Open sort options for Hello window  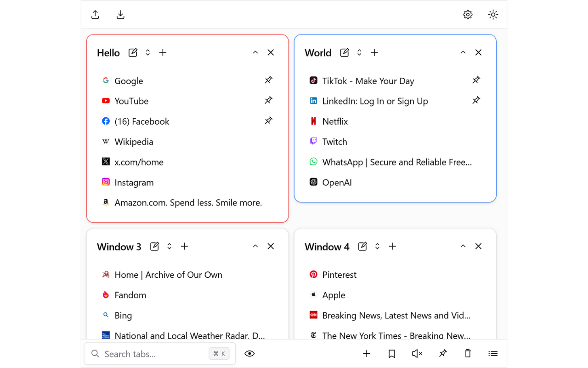(x=147, y=52)
